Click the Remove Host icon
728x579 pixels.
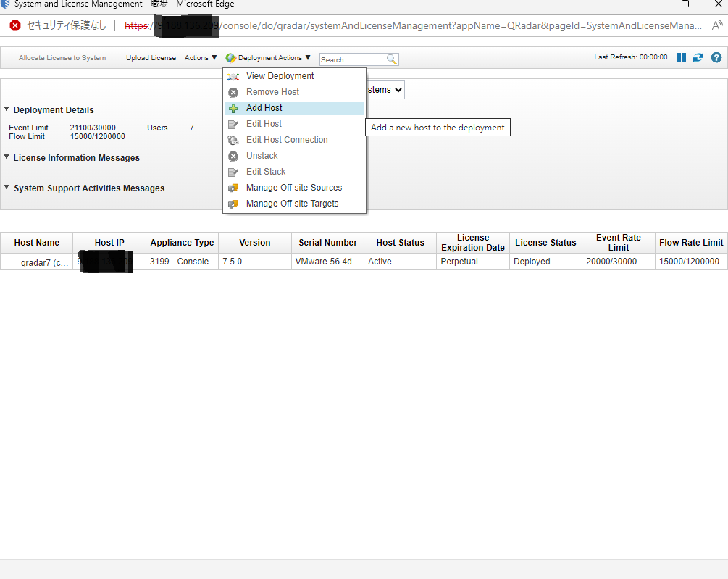pos(233,93)
